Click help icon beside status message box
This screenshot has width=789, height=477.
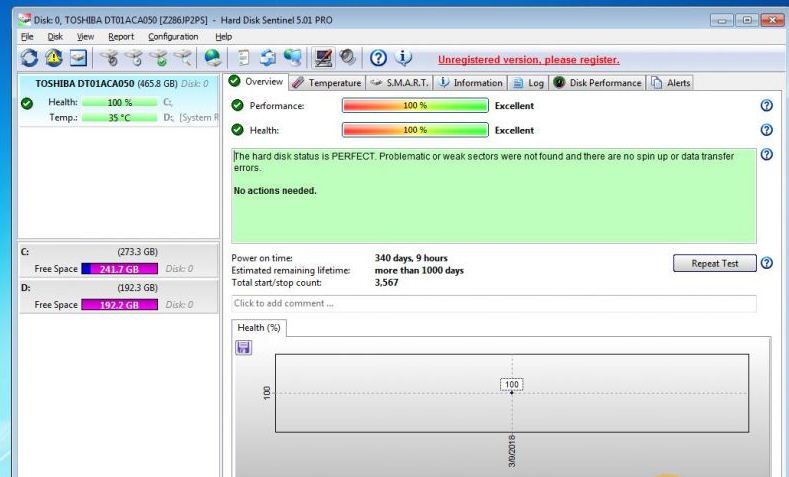tap(766, 154)
